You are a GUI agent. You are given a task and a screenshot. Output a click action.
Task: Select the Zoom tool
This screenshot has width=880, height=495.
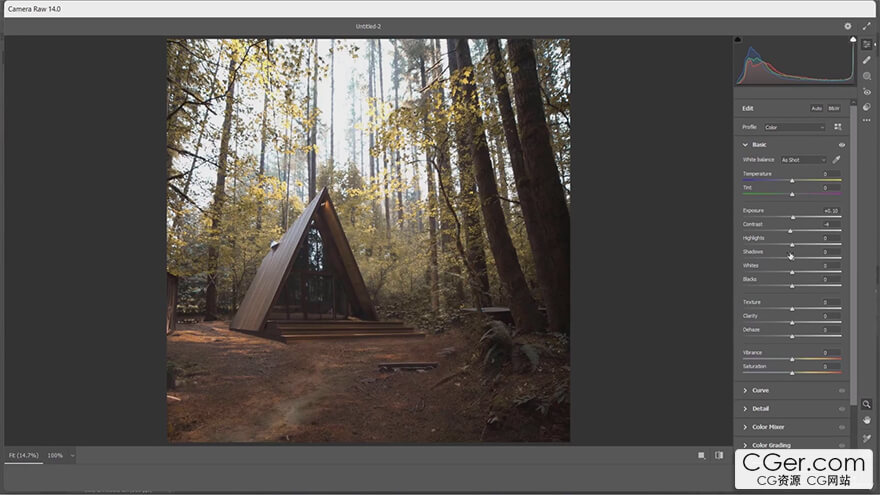click(867, 404)
